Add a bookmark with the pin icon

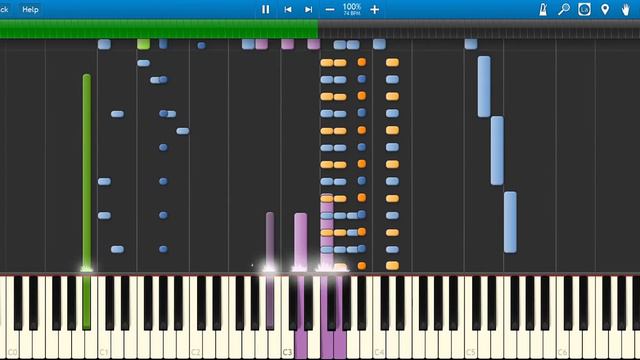[605, 9]
